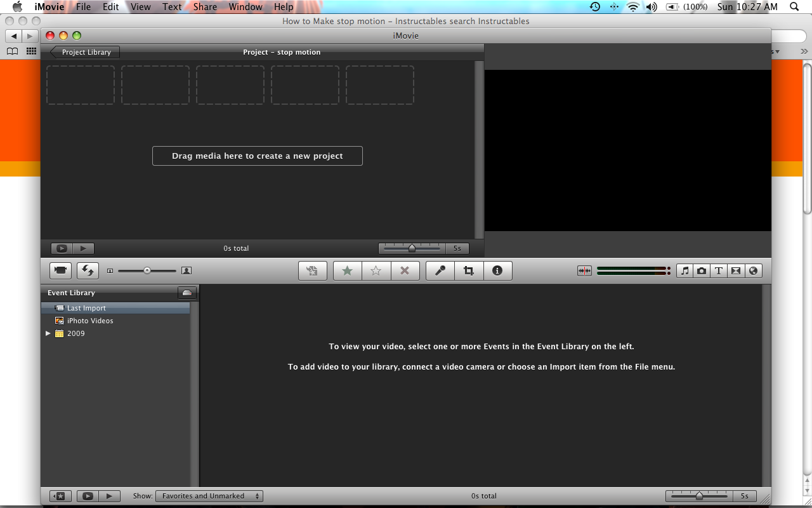The width and height of the screenshot is (812, 508).
Task: Toggle the Event Library list visibility
Action: [60, 496]
